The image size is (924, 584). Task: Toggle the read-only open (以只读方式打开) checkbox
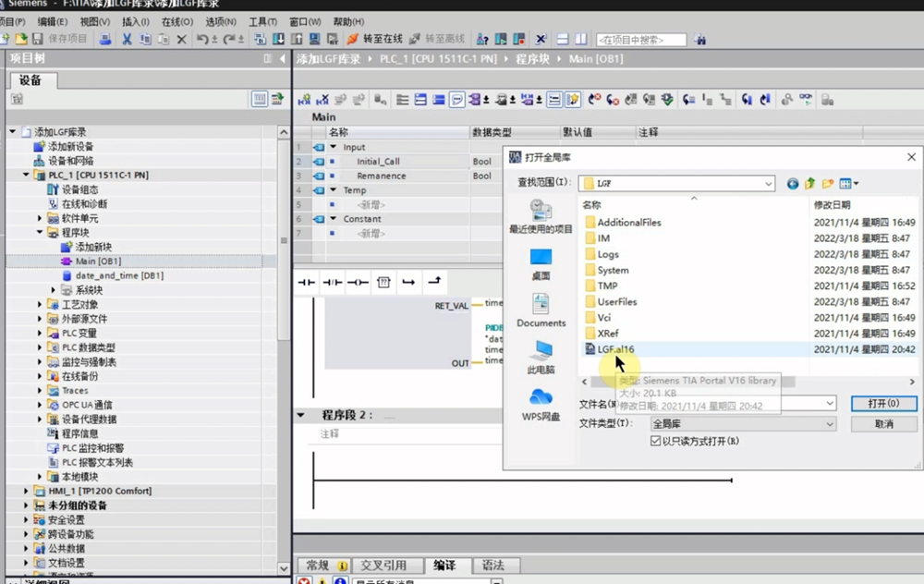[x=656, y=442]
